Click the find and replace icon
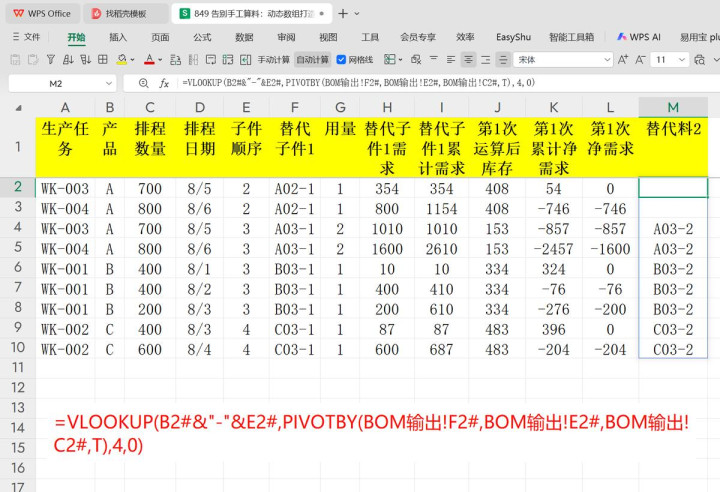 click(175, 60)
